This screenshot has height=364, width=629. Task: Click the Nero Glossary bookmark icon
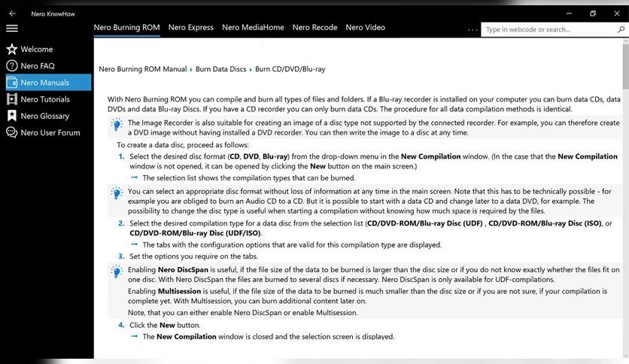click(11, 116)
